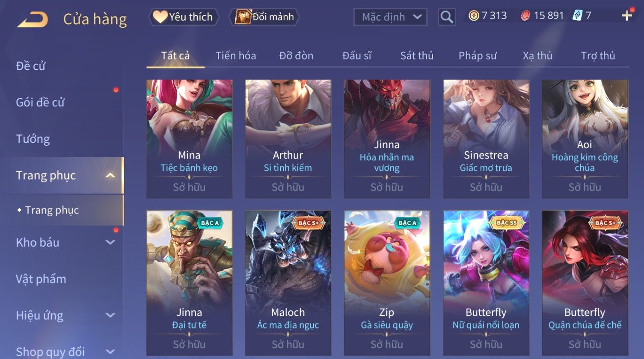Switch to the Pháp sư tab
The width and height of the screenshot is (644, 359).
point(478,56)
